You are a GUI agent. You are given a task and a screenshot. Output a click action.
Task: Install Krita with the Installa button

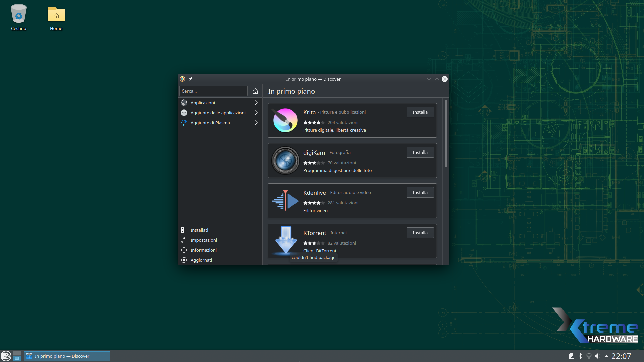tap(420, 112)
